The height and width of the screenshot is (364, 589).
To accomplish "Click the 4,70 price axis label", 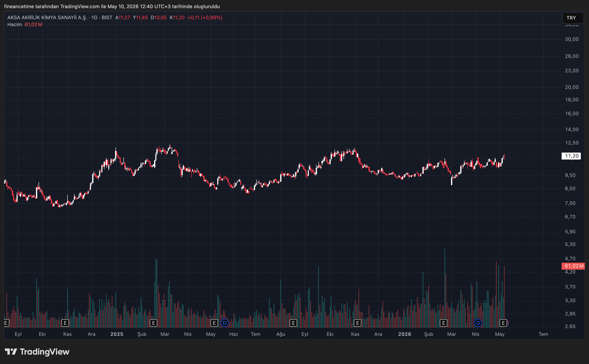I will point(570,259).
